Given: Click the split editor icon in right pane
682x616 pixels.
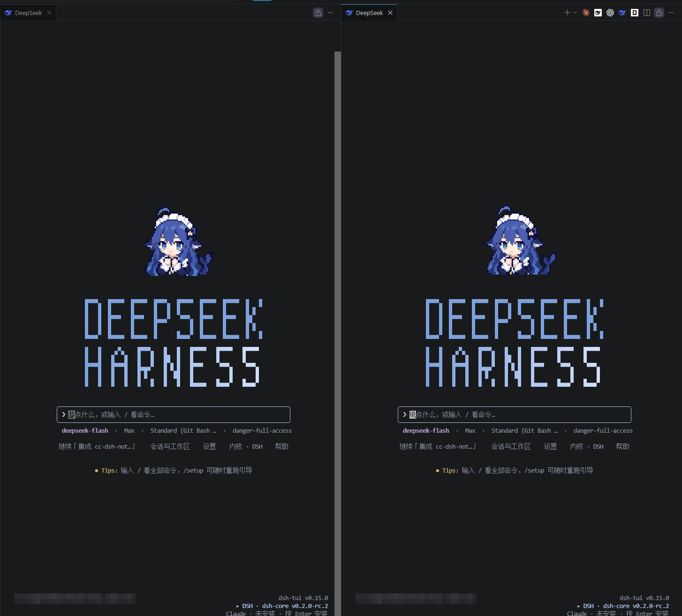Looking at the screenshot, I should (647, 13).
